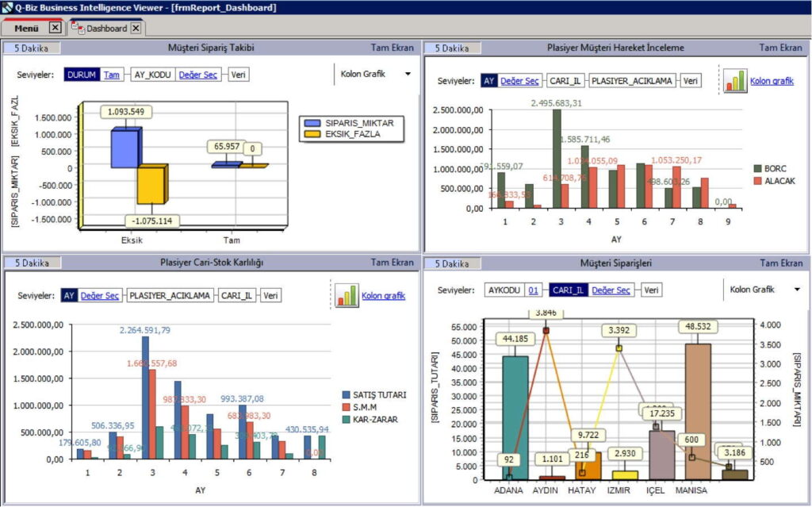812x507 pixels.
Task: Click the Kolon grafik link in Plasiyer Müşteri Hareket
Action: coord(772,81)
